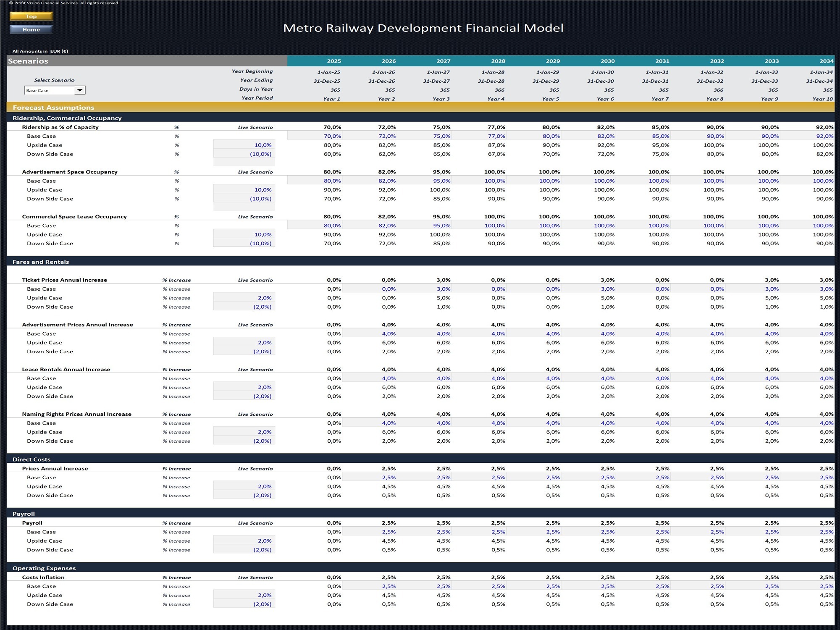The width and height of the screenshot is (840, 630).
Task: Click the 2034 year column header
Action: 826,61
